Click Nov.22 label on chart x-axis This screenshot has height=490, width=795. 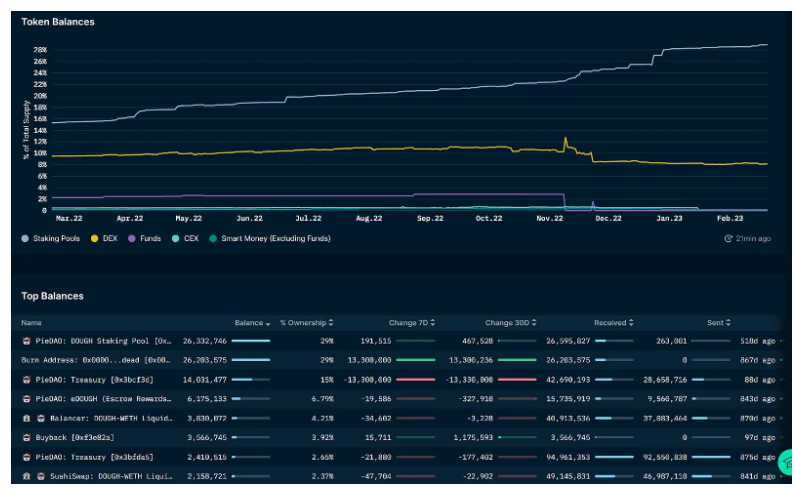point(550,219)
